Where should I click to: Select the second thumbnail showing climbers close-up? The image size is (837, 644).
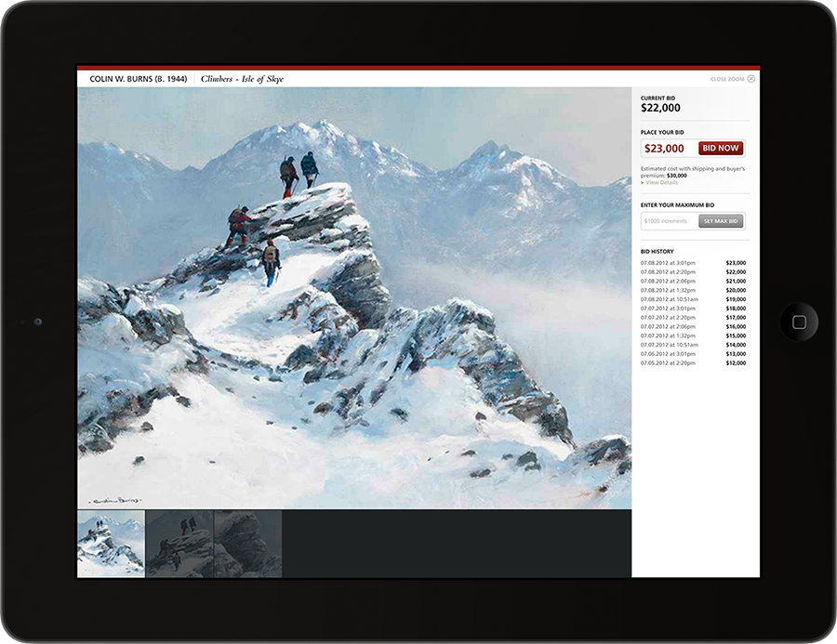(179, 543)
